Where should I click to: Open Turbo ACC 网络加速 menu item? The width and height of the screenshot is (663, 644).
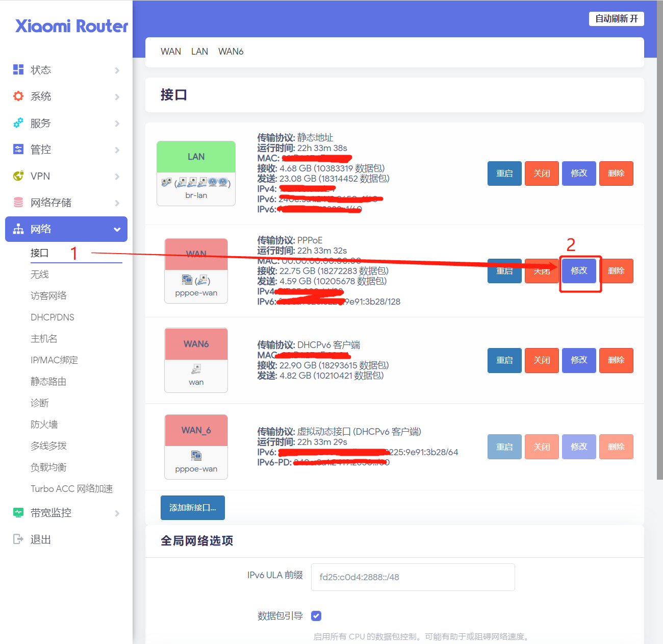coord(72,489)
